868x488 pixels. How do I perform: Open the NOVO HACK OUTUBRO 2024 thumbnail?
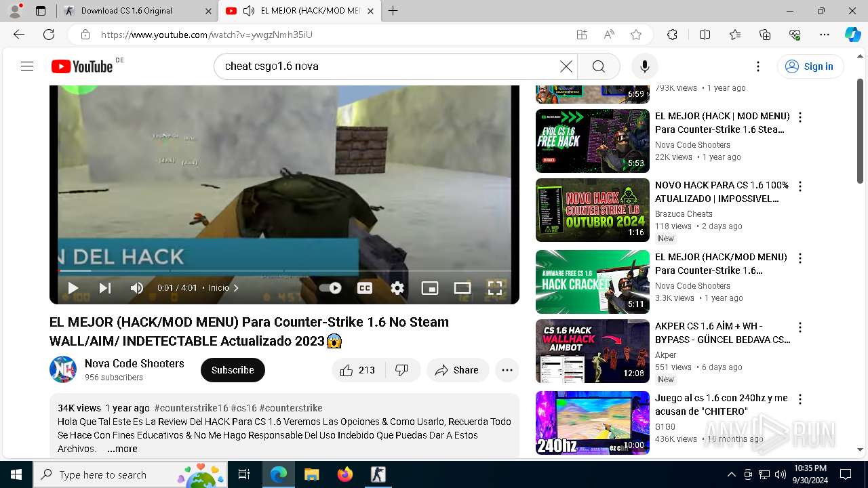593,210
